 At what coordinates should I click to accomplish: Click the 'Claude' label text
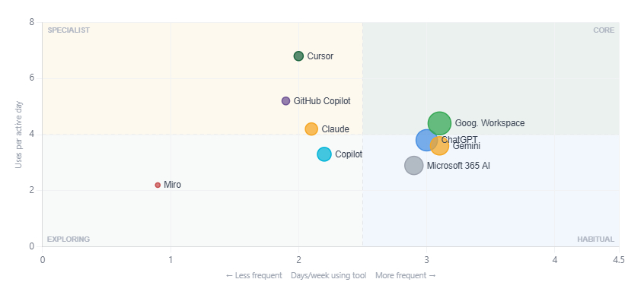pyautogui.click(x=335, y=129)
